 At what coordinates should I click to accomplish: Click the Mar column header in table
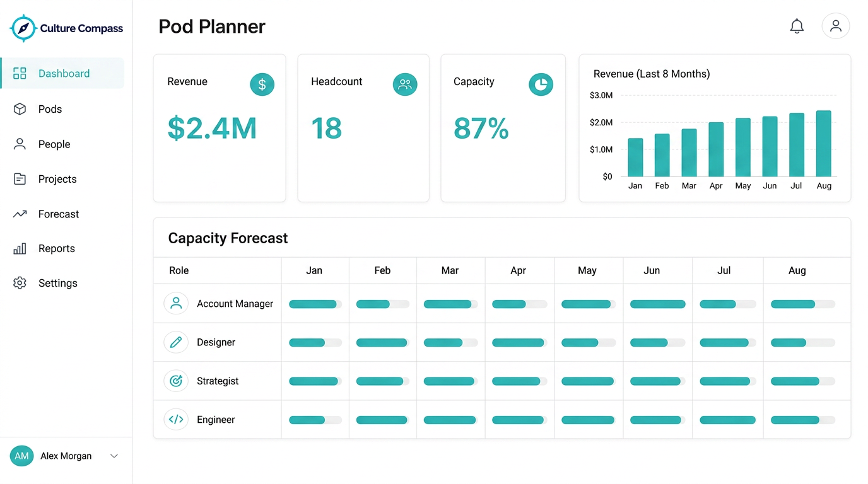coord(450,270)
